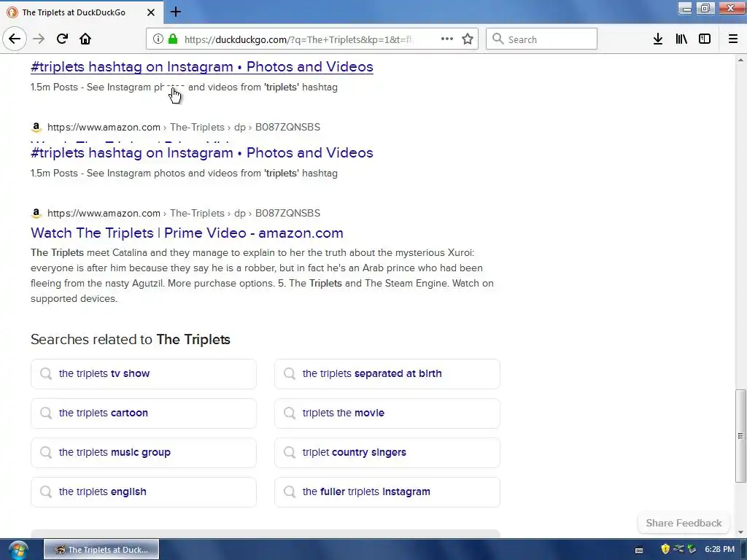Search related: the triplets separated at birth

387,374
